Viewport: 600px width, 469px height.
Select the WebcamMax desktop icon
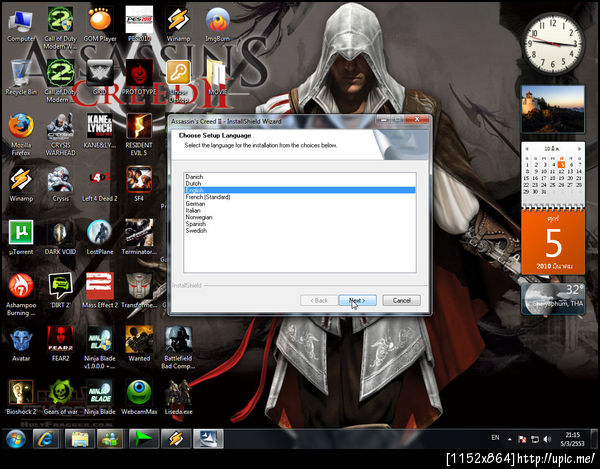pos(139,397)
